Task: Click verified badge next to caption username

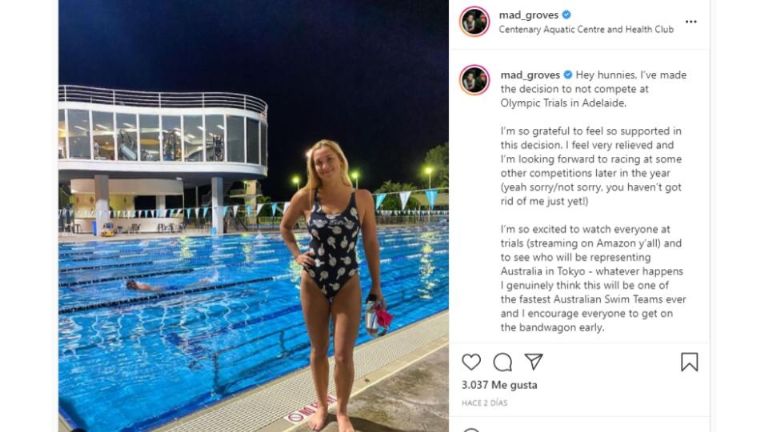Action: coord(568,74)
